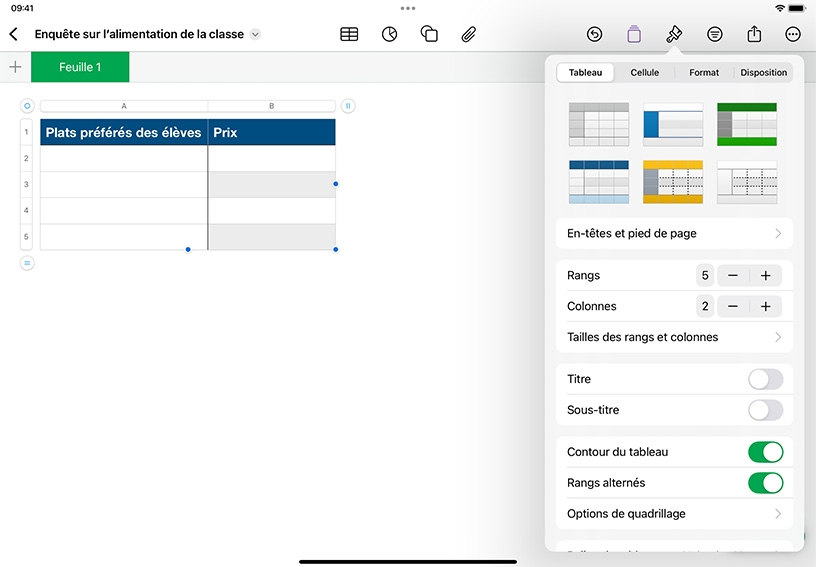Decrease the number of Colonnes
This screenshot has width=816, height=567.
(733, 306)
